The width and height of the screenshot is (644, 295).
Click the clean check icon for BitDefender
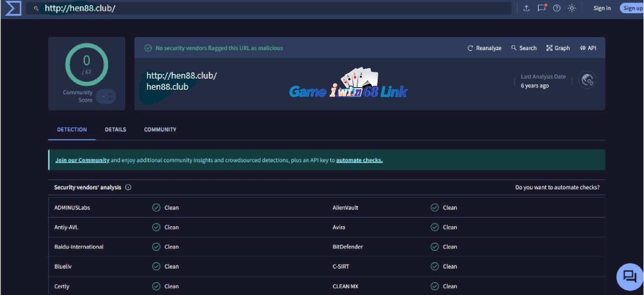[x=435, y=247]
